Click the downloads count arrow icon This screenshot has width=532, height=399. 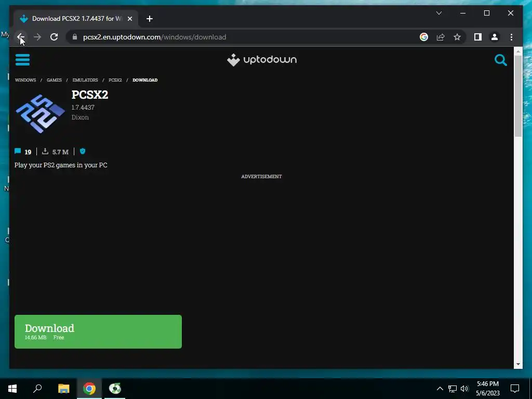45,151
